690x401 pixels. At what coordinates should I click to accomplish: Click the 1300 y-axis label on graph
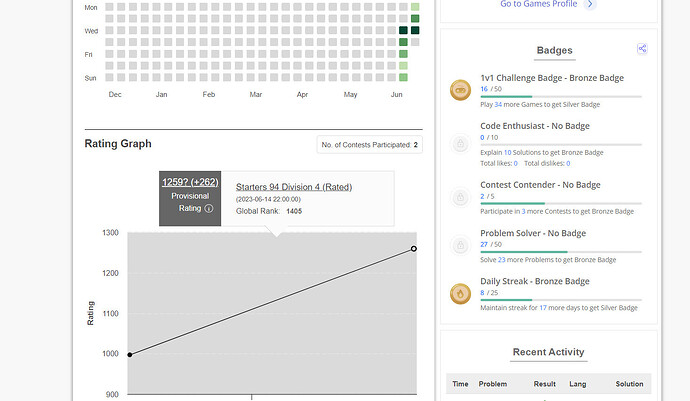pos(110,233)
